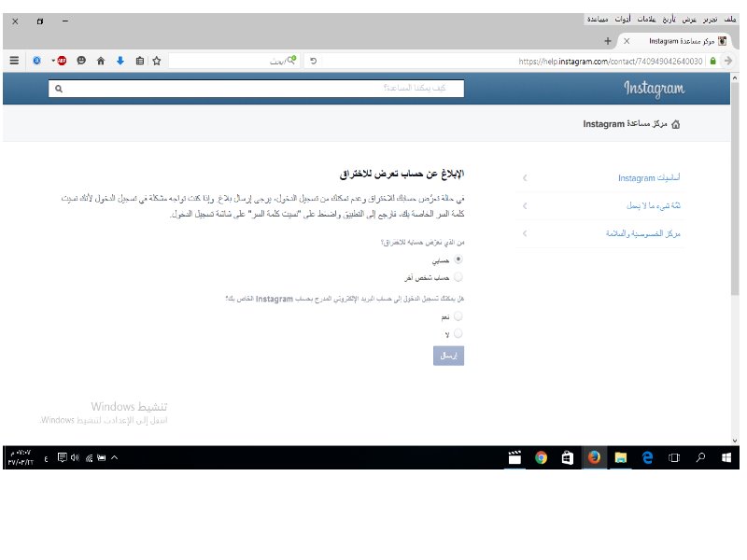Show hidden tray icons with the caret

point(114,457)
